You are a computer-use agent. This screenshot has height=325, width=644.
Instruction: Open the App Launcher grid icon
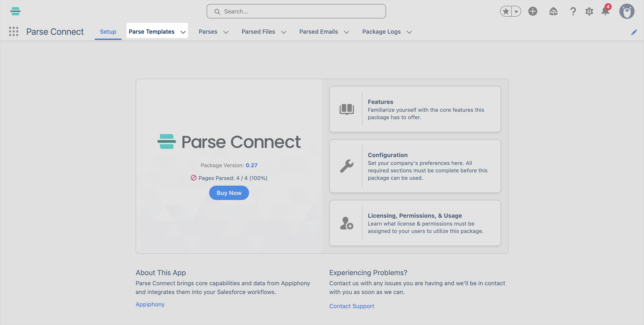point(13,32)
